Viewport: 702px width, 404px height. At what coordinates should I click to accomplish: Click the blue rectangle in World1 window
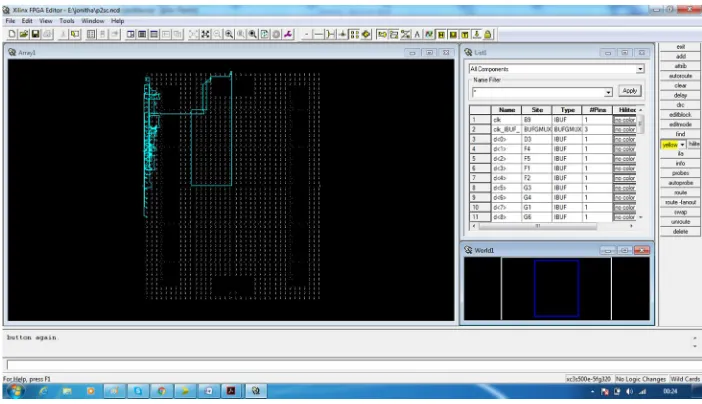pyautogui.click(x=556, y=288)
